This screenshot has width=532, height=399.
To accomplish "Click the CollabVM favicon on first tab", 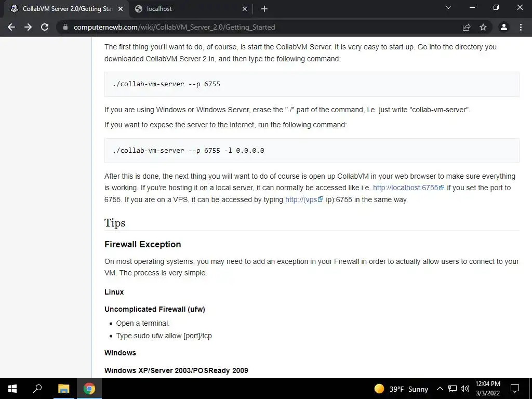I will pos(14,9).
